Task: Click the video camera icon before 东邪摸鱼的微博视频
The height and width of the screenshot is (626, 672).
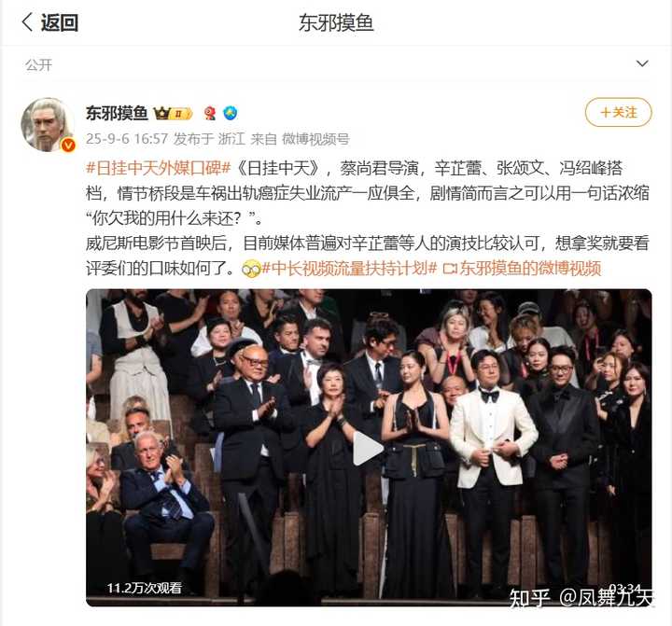Action: (450, 269)
